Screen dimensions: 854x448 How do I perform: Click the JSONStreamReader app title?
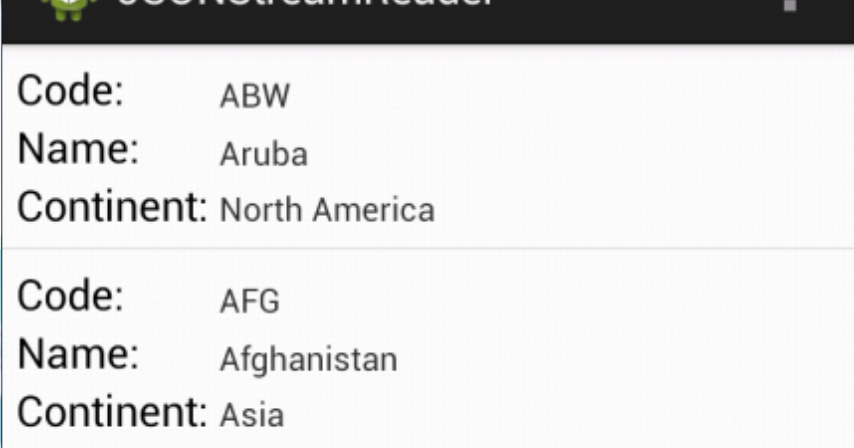(305, 3)
